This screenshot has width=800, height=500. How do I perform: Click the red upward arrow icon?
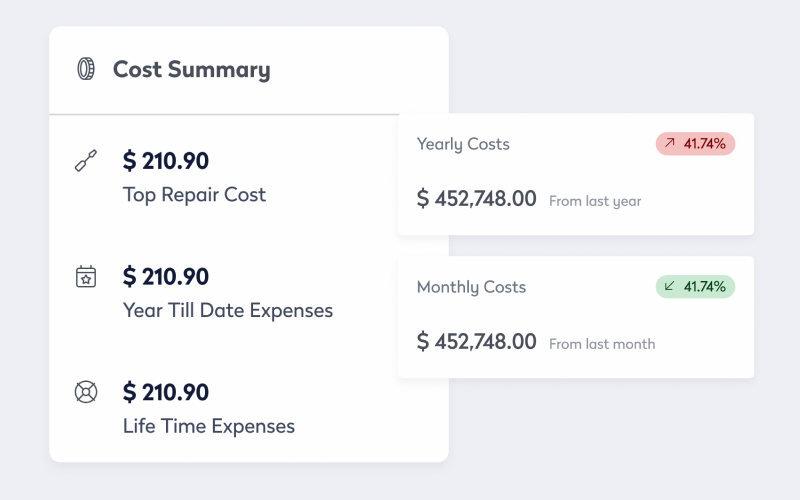pos(669,143)
